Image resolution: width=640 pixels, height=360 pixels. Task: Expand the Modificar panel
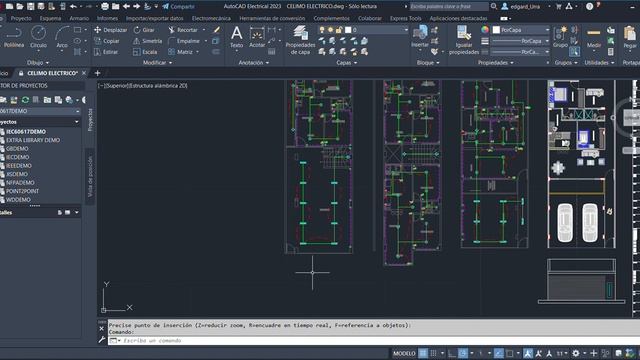(158, 63)
